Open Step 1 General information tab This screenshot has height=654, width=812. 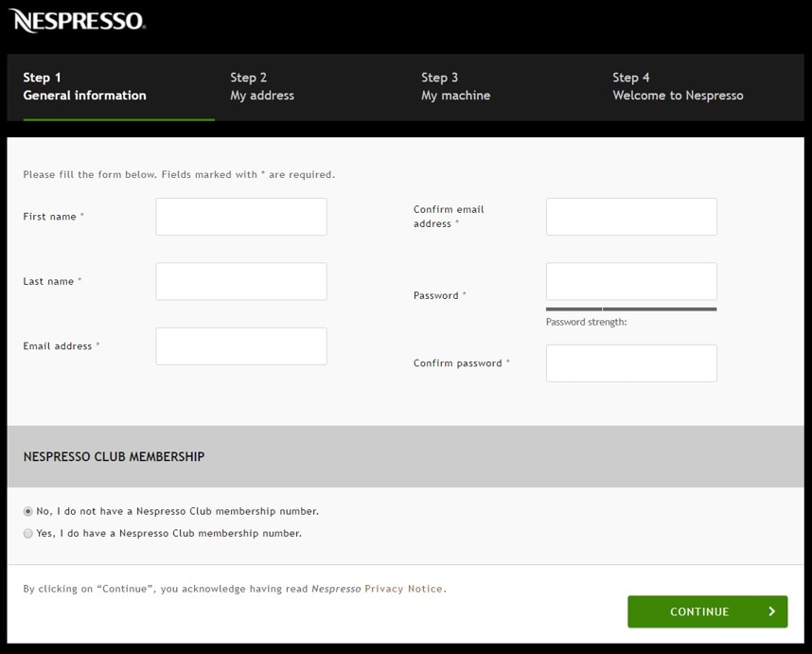[84, 86]
